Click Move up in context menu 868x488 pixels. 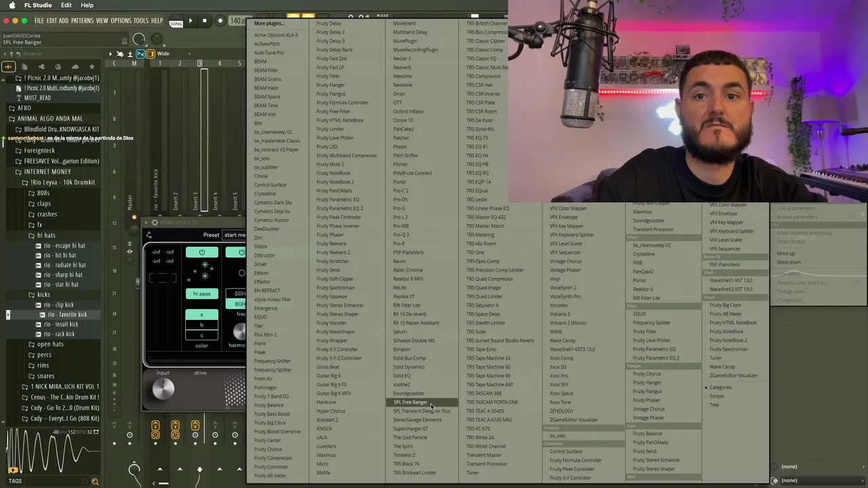[785, 253]
